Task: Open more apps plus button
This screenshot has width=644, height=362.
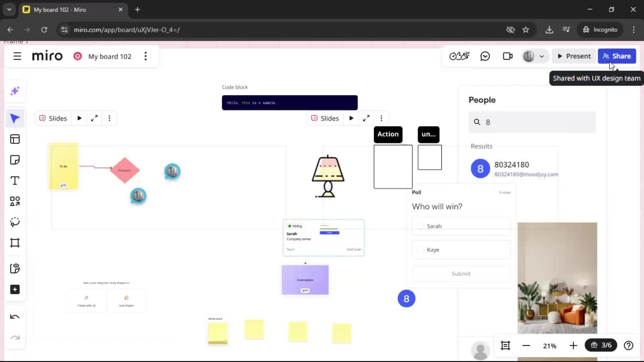Action: [x=15, y=289]
